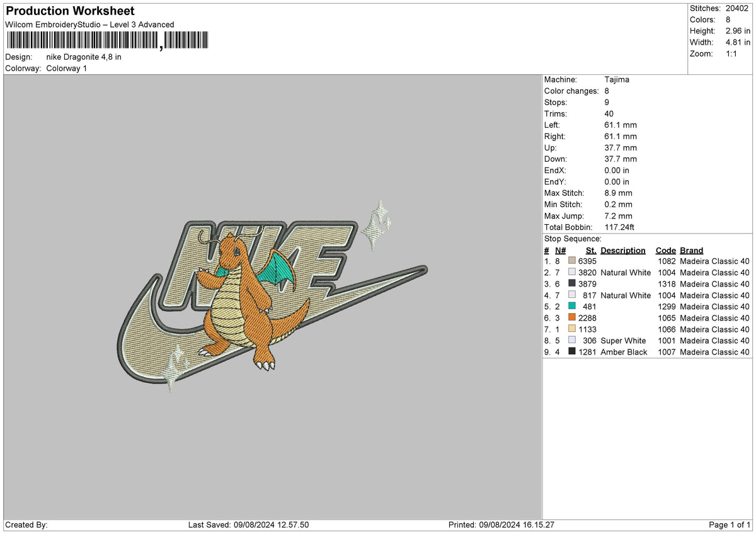
Task: Pick the Amber Black swatch beside 1281
Action: (572, 352)
